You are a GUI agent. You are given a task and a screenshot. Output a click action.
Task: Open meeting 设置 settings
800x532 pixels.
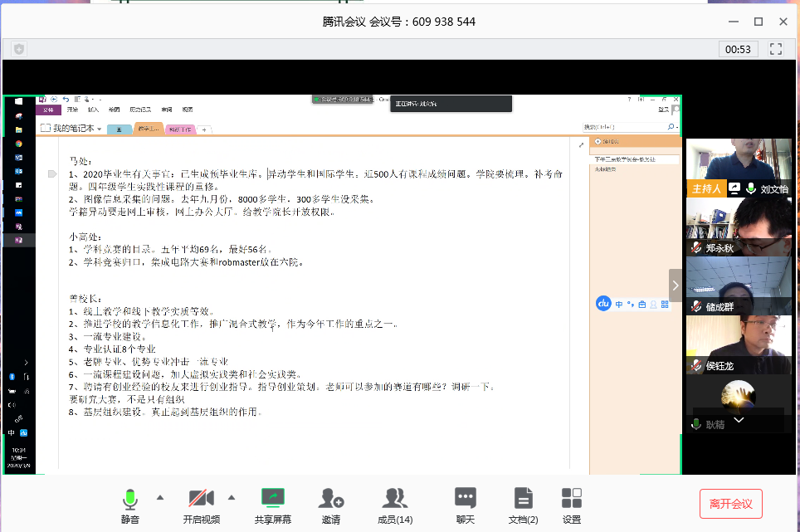(x=571, y=502)
